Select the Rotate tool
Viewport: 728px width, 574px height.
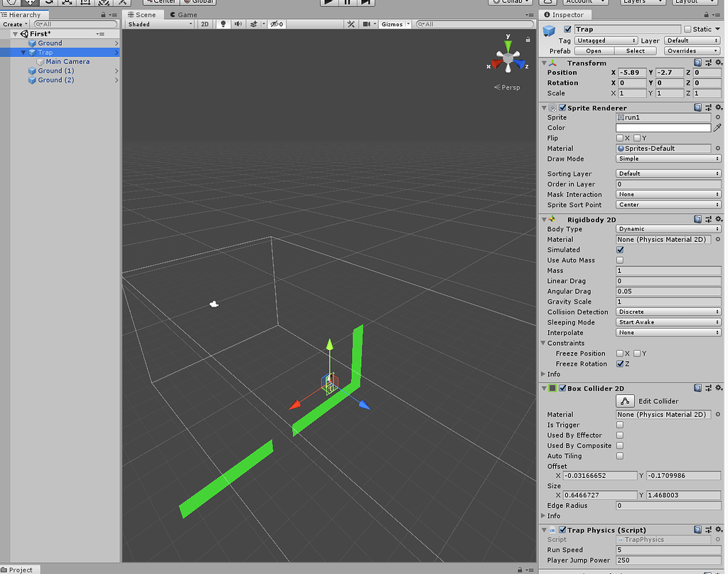pyautogui.click(x=48, y=4)
